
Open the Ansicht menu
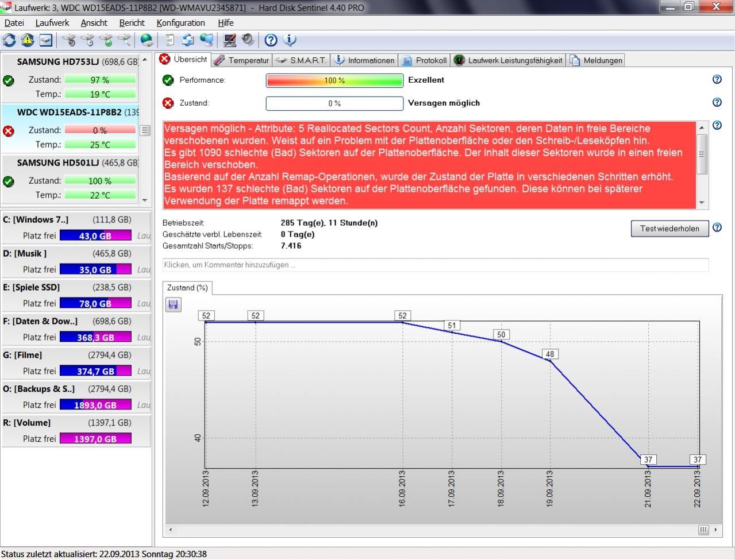(94, 23)
